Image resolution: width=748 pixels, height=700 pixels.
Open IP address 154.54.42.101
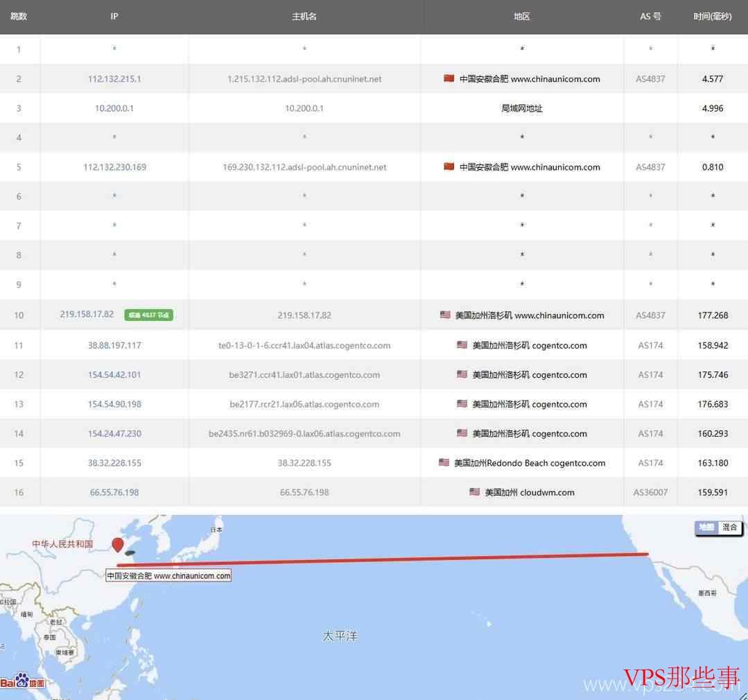coord(114,375)
